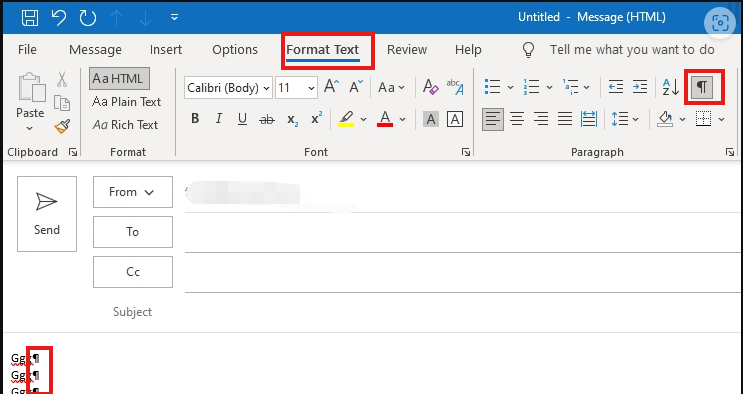The height and width of the screenshot is (394, 743).
Task: Apply Character Border
Action: pyautogui.click(x=455, y=119)
